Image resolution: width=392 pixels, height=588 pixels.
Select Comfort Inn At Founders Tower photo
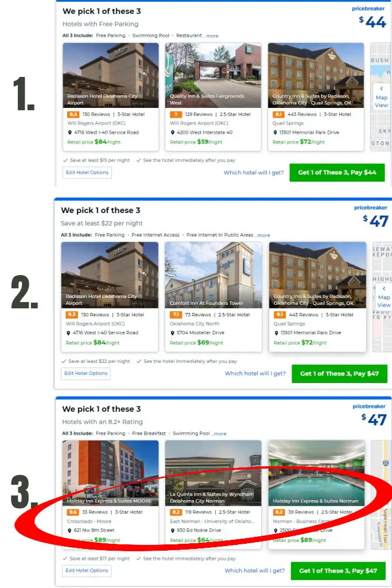pos(213,275)
